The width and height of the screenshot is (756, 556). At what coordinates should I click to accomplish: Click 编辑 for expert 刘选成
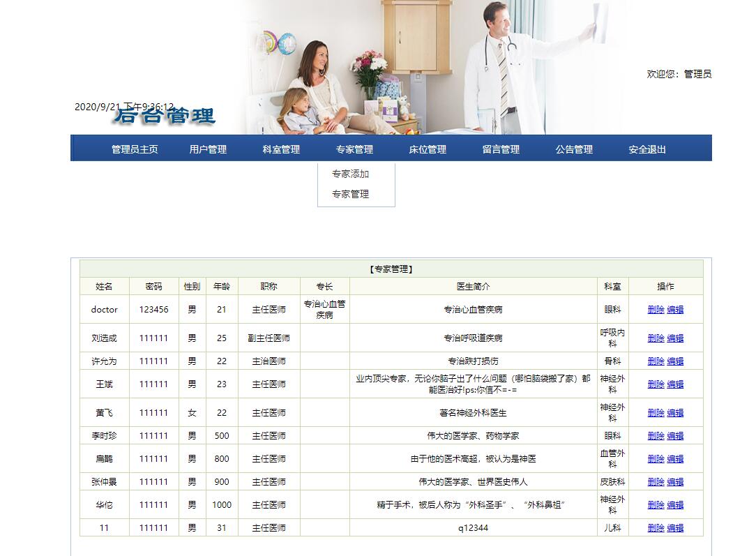coord(674,338)
